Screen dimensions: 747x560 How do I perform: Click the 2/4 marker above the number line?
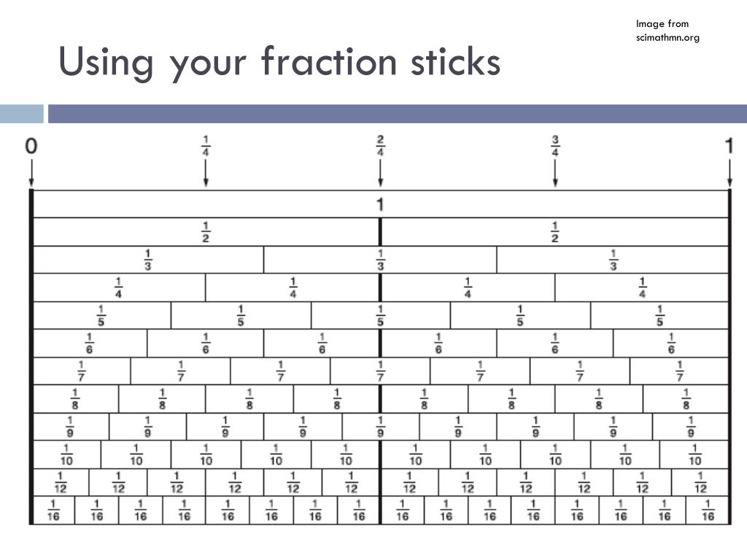coord(380,146)
